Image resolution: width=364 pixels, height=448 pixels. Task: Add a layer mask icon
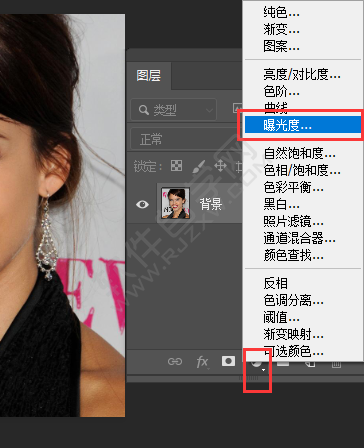(x=228, y=361)
